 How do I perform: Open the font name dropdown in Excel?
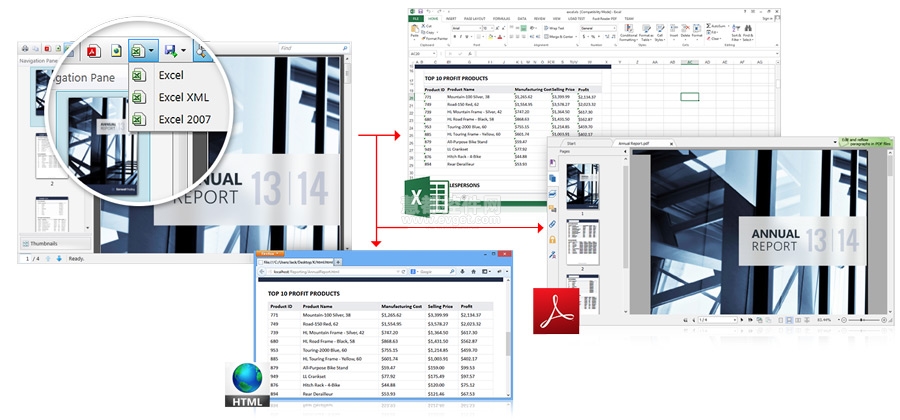[x=480, y=28]
